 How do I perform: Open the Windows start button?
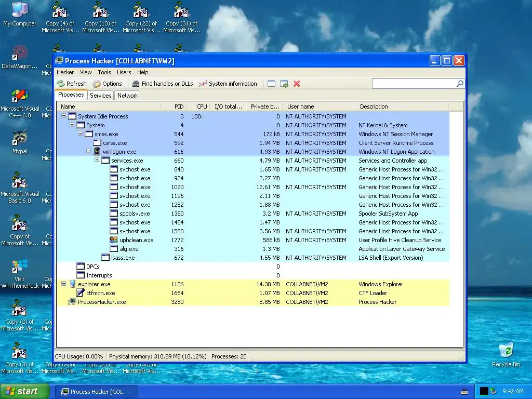point(24,392)
